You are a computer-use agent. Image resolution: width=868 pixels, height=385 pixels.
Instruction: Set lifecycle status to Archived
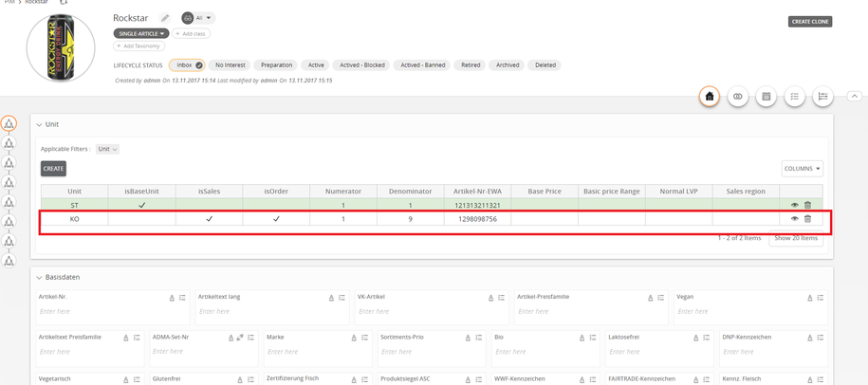click(x=508, y=65)
